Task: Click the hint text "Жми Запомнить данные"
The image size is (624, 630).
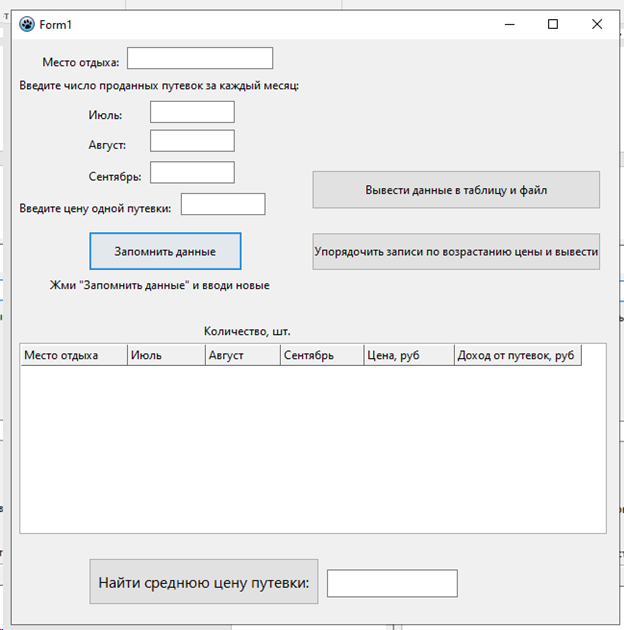Action: pos(160,285)
